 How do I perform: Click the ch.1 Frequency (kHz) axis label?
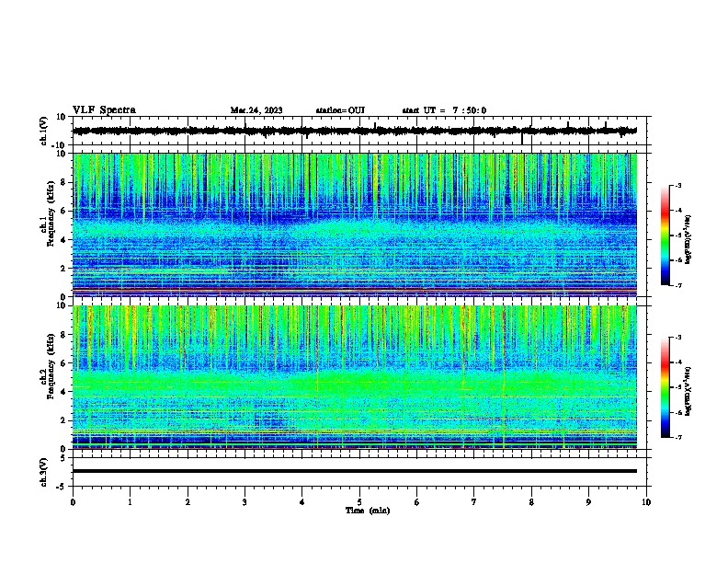click(51, 213)
